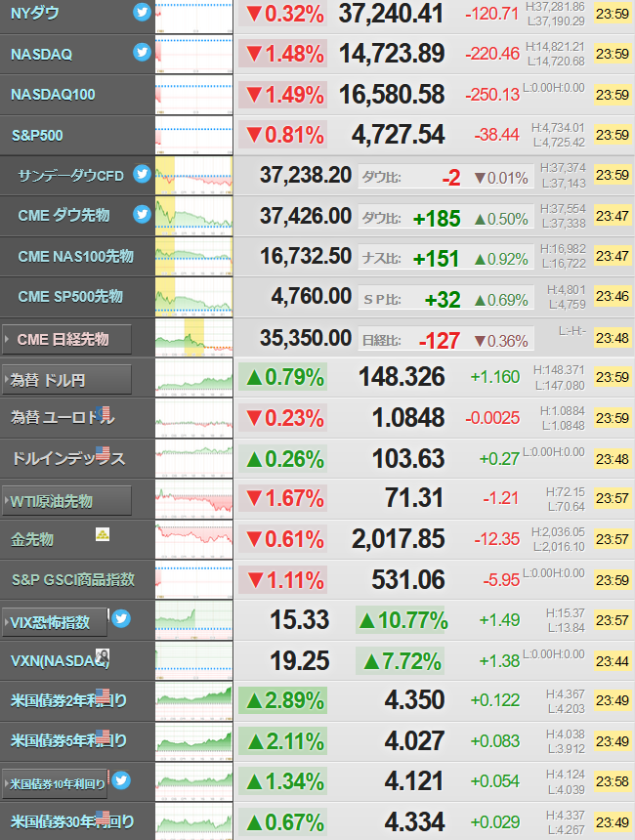
Task: Click the S&P500 change ▼0.81%
Action: pos(283,135)
